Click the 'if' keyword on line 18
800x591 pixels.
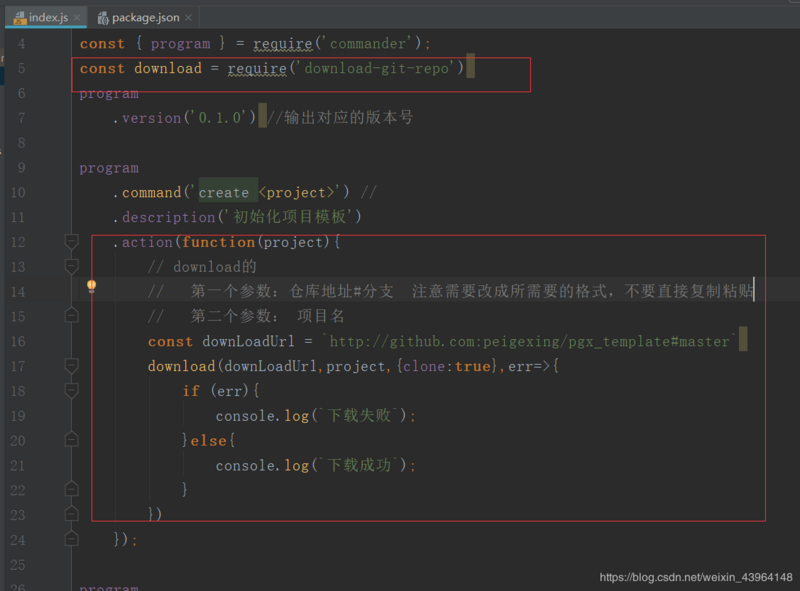191,391
